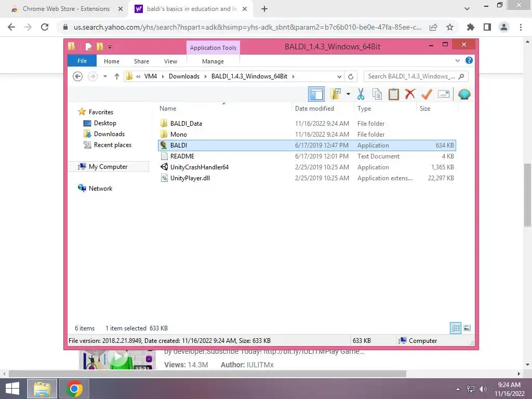Go back in File Explorer
Viewport: 532px width, 399px height.
pos(78,76)
